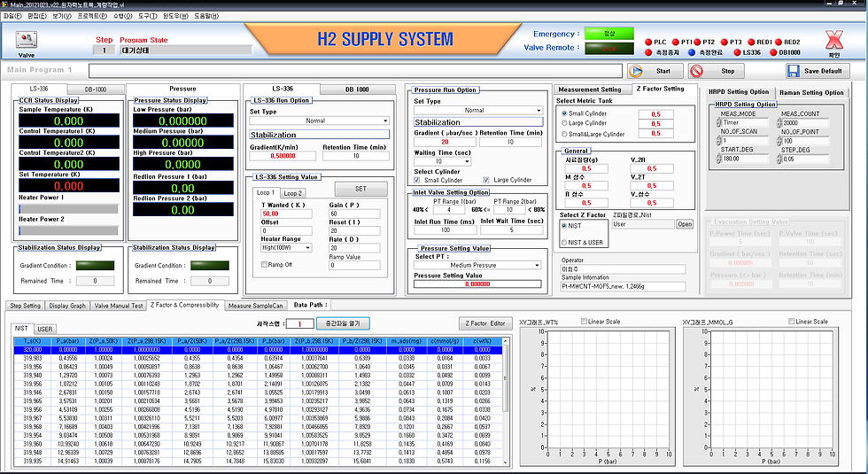Viewport: 868px width, 474px height.
Task: Open the 파일(F) menu
Action: tap(12, 16)
